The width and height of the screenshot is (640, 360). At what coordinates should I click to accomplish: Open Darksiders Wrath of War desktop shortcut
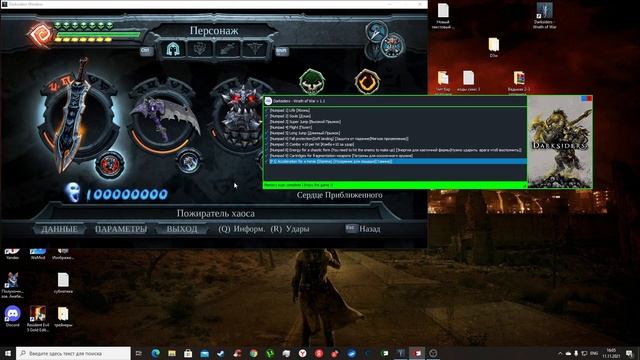[x=544, y=16]
